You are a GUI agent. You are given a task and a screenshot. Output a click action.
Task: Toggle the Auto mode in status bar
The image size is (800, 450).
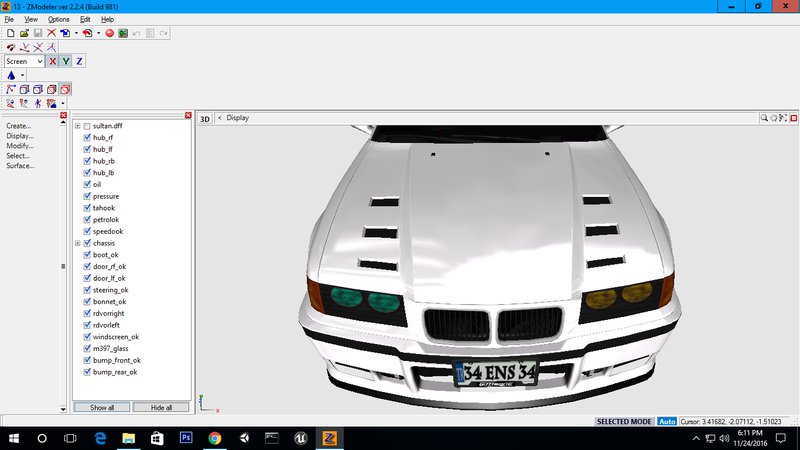click(667, 422)
